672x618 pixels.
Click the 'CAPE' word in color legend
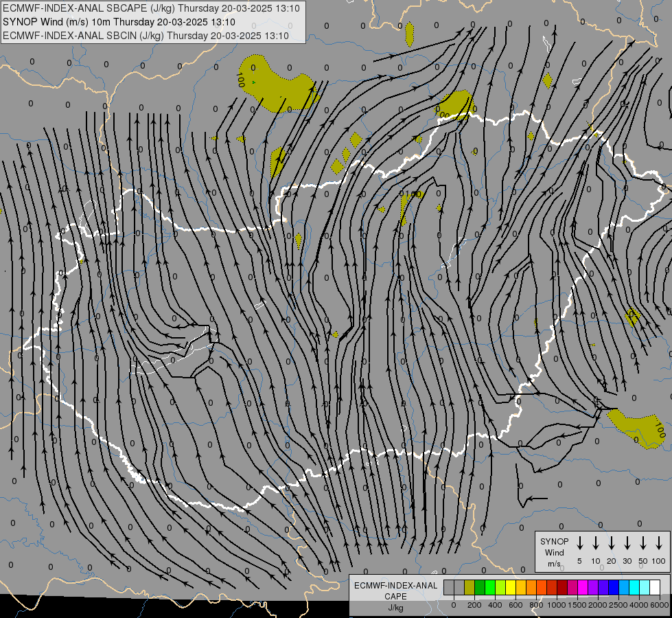click(395, 597)
